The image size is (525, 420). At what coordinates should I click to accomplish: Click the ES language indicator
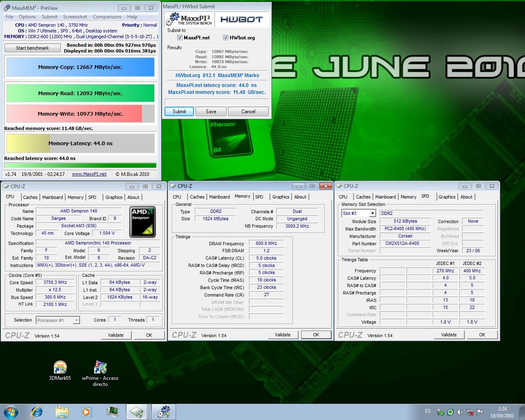[x=428, y=411]
